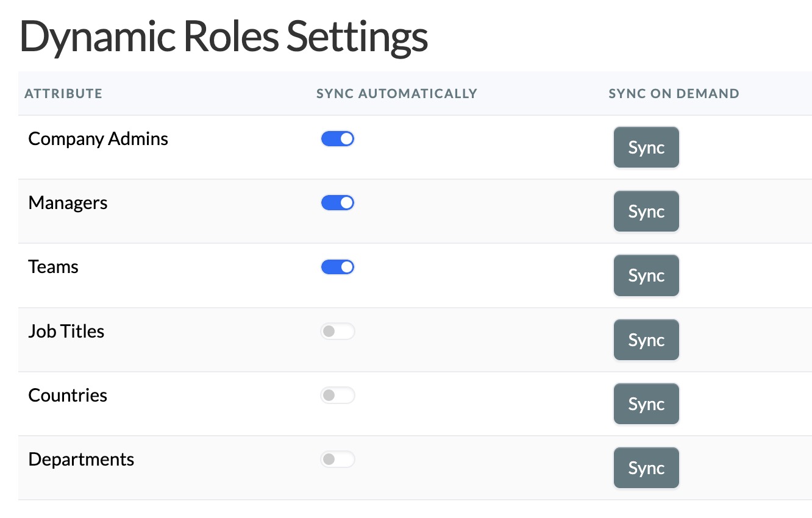Click the Teams row label
This screenshot has height=518, width=812.
click(x=53, y=266)
